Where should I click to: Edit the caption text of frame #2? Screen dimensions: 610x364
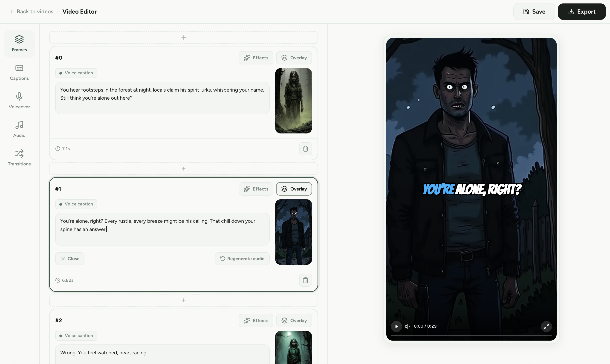coord(162,354)
